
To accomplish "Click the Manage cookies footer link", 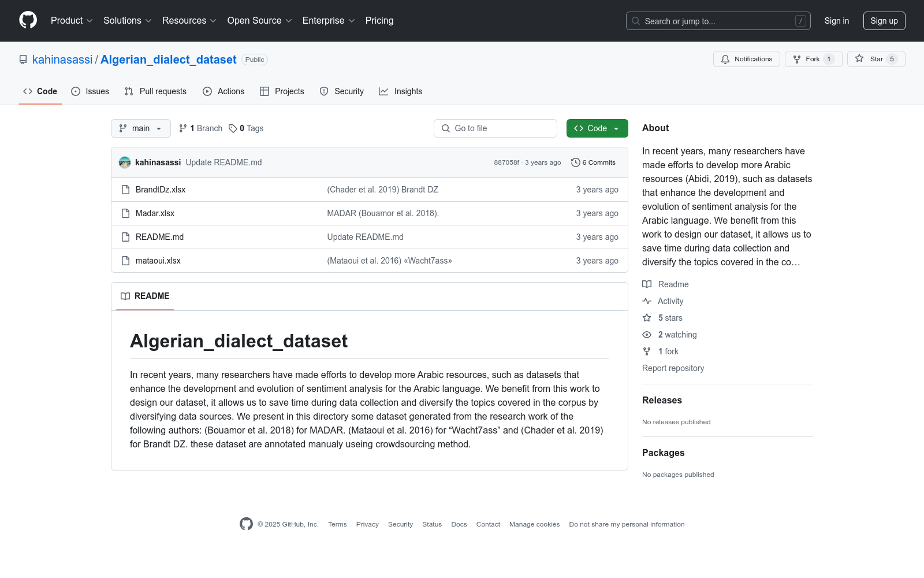I will point(534,524).
